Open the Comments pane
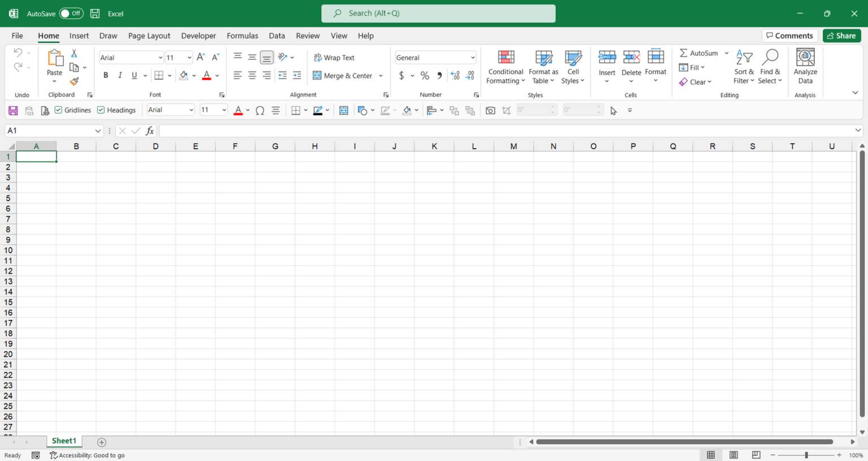 point(789,35)
